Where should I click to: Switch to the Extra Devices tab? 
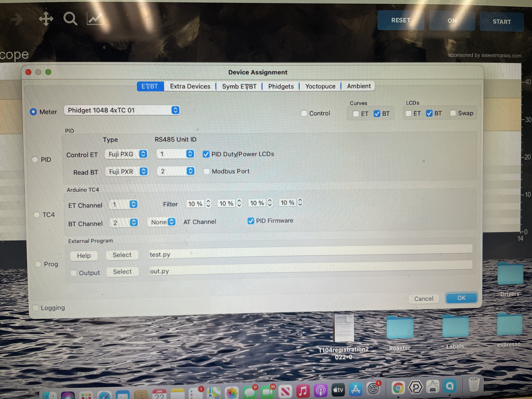[x=190, y=86]
